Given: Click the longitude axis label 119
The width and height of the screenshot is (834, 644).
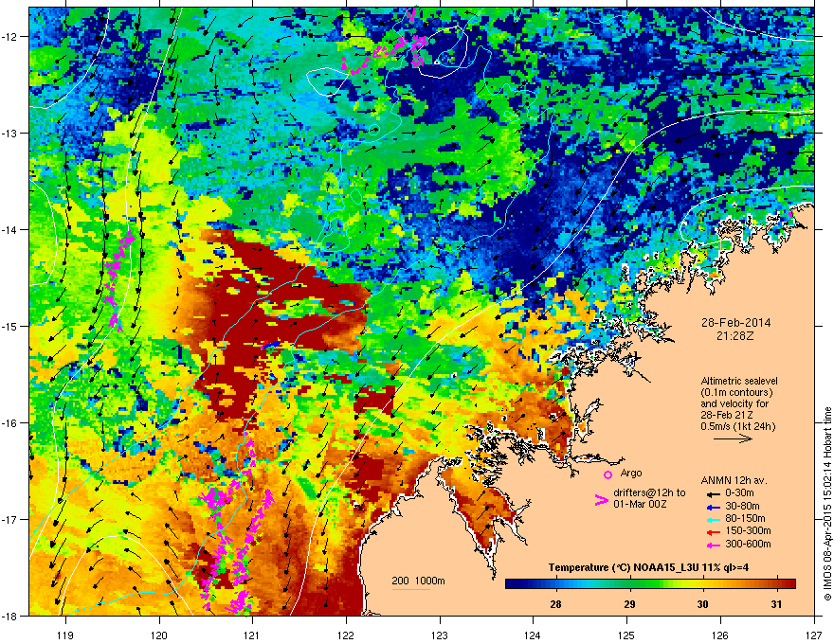Looking at the screenshot, I should click(x=65, y=635).
